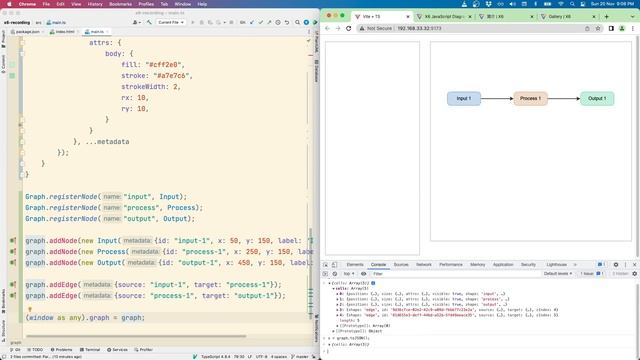This screenshot has height=360, width=640.
Task: Open the Current File run configuration dropdown
Action: pos(171,22)
